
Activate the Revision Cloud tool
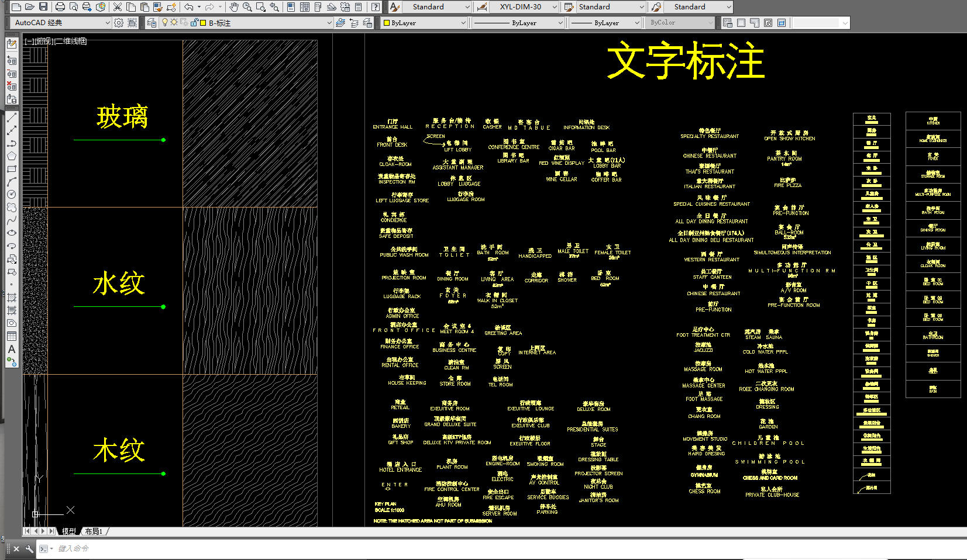pos(11,208)
